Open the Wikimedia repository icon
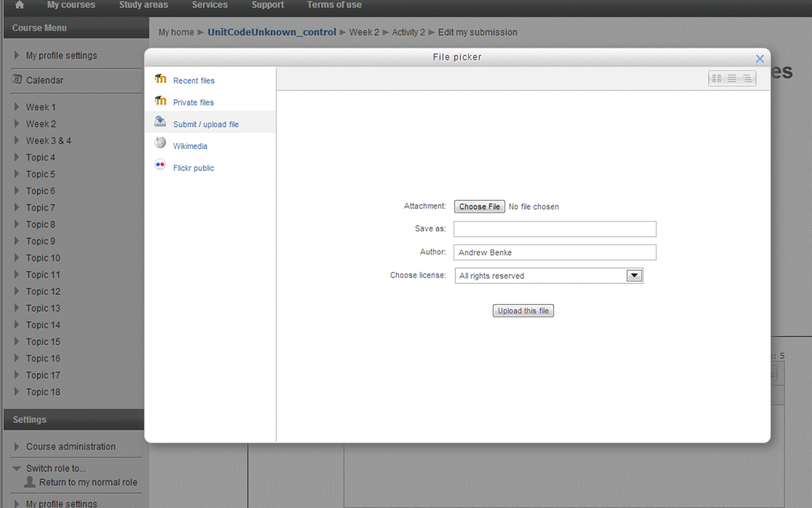Screen dimensions: 812x508 tap(161, 143)
